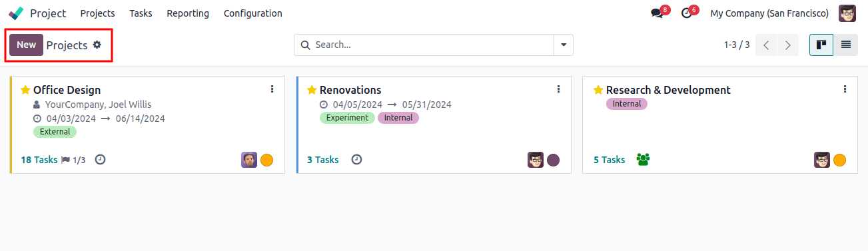Open the Configuration menu
The height and width of the screenshot is (251, 868).
(x=252, y=13)
